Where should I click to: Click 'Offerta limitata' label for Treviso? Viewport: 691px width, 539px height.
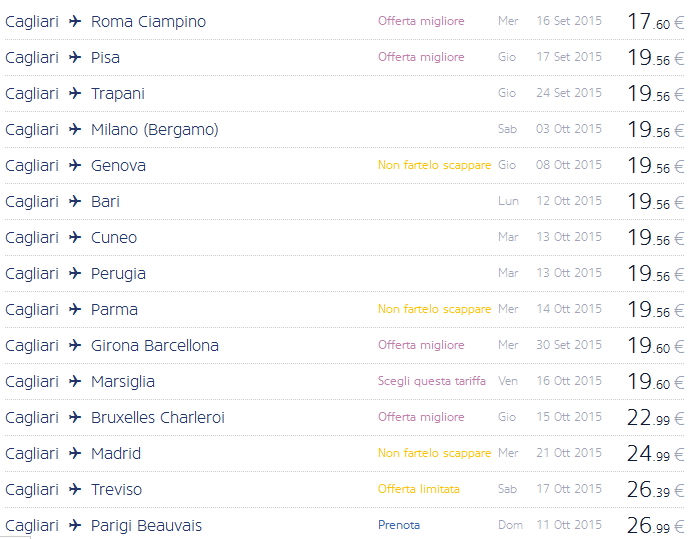(419, 489)
